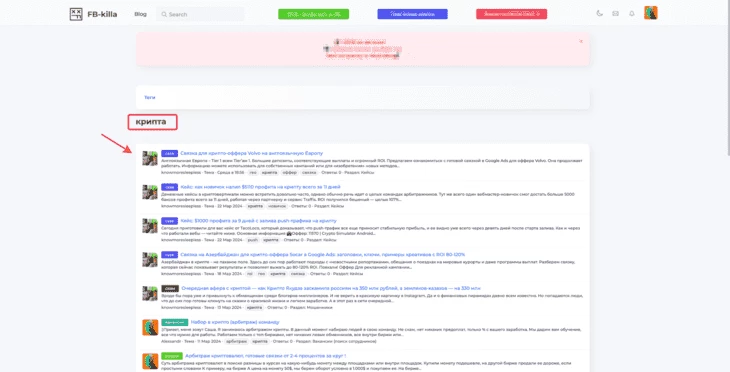Click author avatar on Azerbaijan Socar thread
Viewport: 730px width, 372px height.
point(150,260)
